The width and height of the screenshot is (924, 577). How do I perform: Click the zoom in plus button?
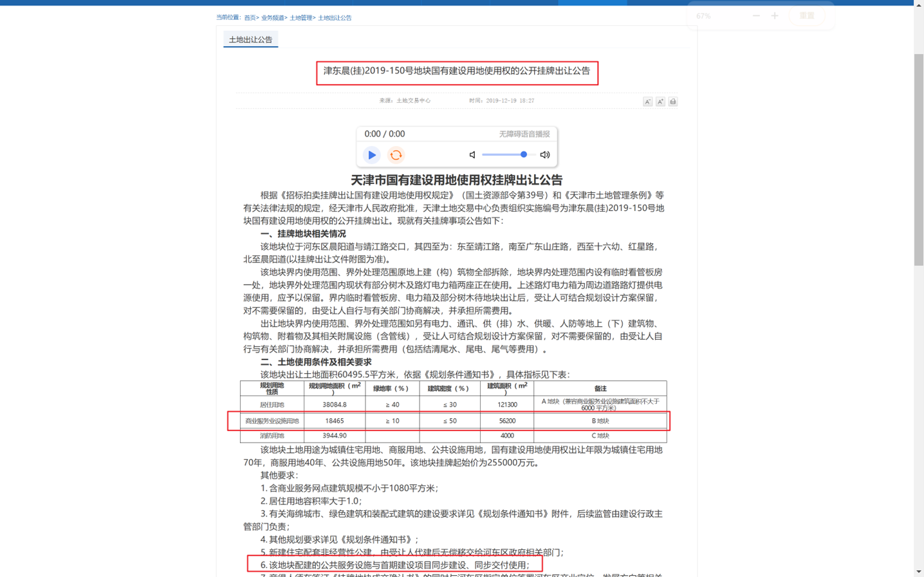click(x=775, y=15)
